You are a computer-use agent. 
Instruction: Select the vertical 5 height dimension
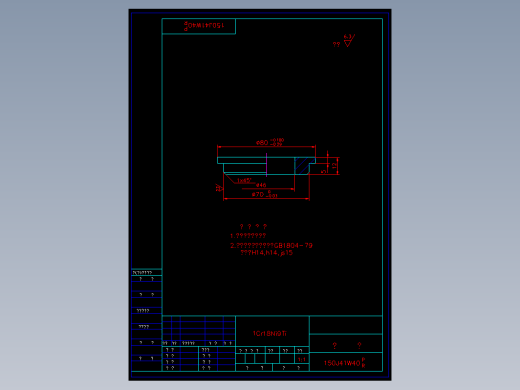324,171
